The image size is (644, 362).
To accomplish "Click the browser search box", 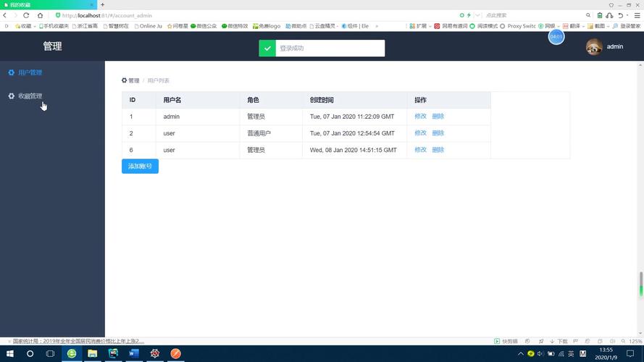I will click(534, 15).
